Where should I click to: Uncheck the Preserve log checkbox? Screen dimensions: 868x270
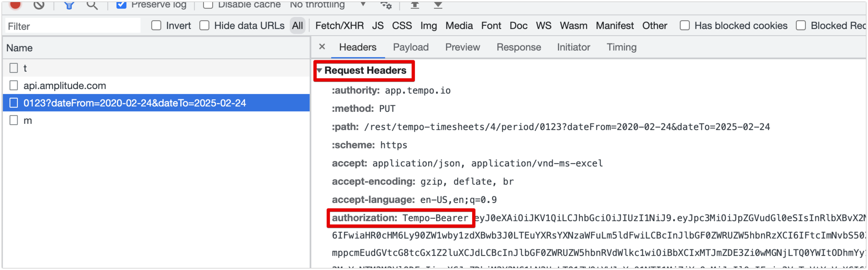point(121,4)
